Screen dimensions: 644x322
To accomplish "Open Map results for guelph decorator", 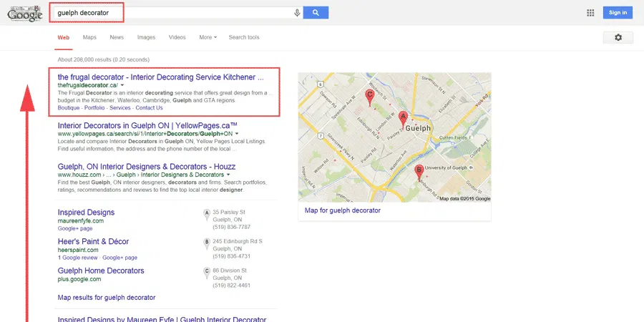I will (107, 298).
